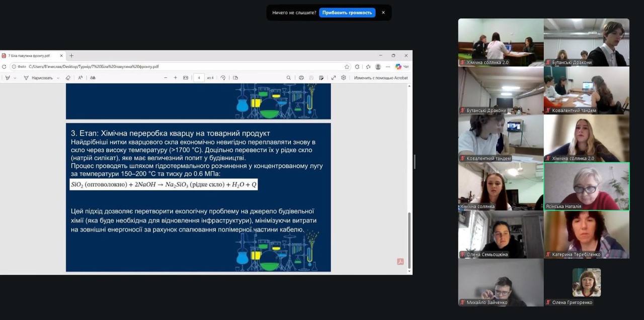Open the browser favorites list
This screenshot has height=320, width=644.
[368, 66]
